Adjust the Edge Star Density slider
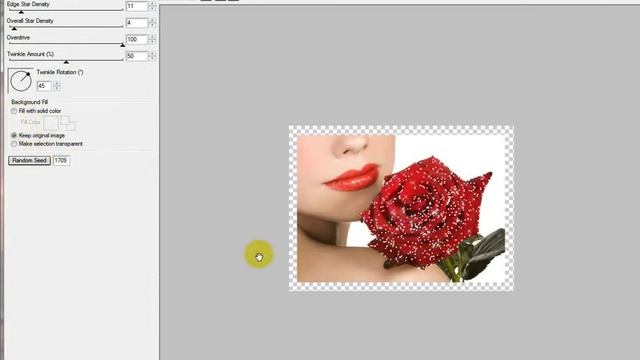Image resolution: width=640 pixels, height=360 pixels. [x=65, y=10]
